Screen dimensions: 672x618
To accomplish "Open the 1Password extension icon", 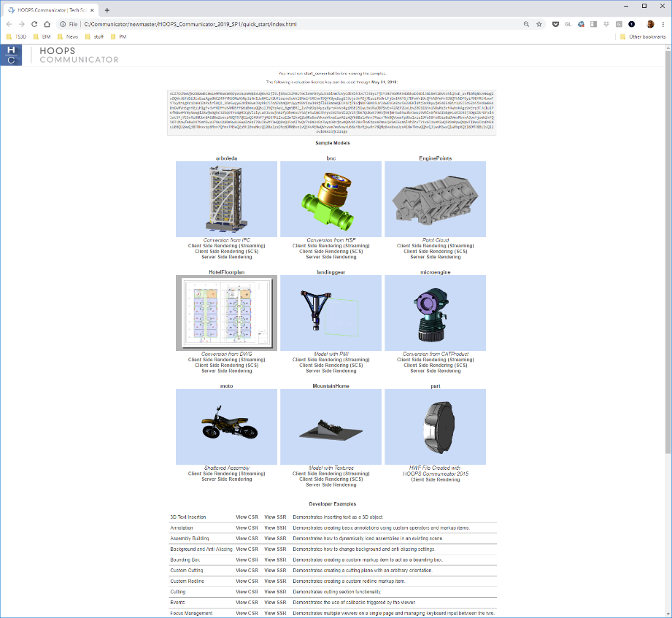I will tap(630, 23).
